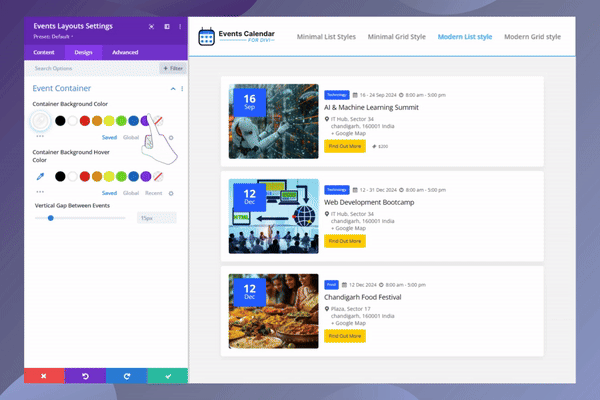
Task: Click Find Out More for Web Development Bootcamp
Action: (x=345, y=241)
